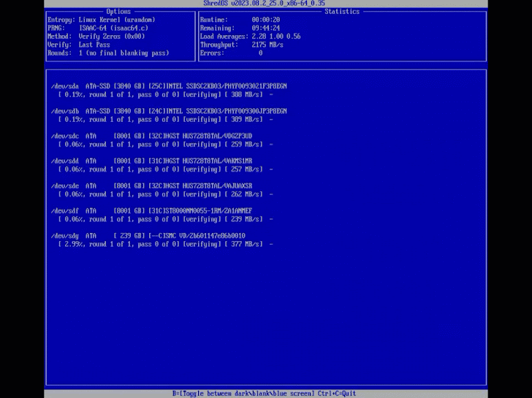532x398 pixels.
Task: Click the Entropy Linux Kernel (urandom) setting
Action: tap(101, 20)
